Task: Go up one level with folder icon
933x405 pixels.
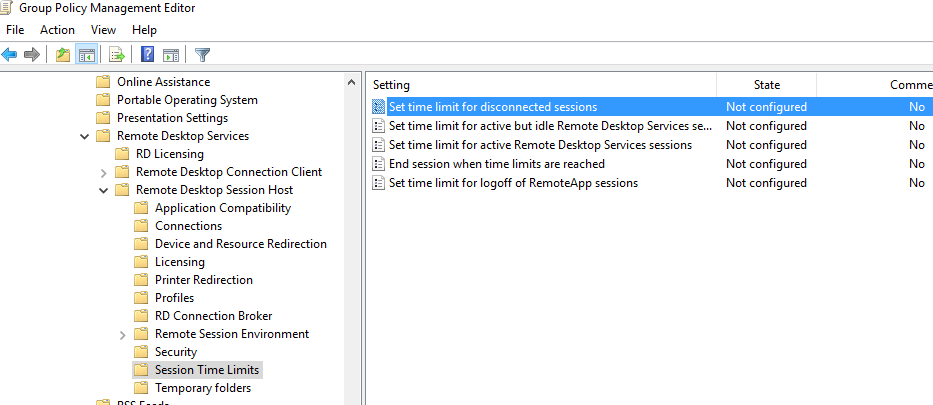Action: (x=62, y=55)
